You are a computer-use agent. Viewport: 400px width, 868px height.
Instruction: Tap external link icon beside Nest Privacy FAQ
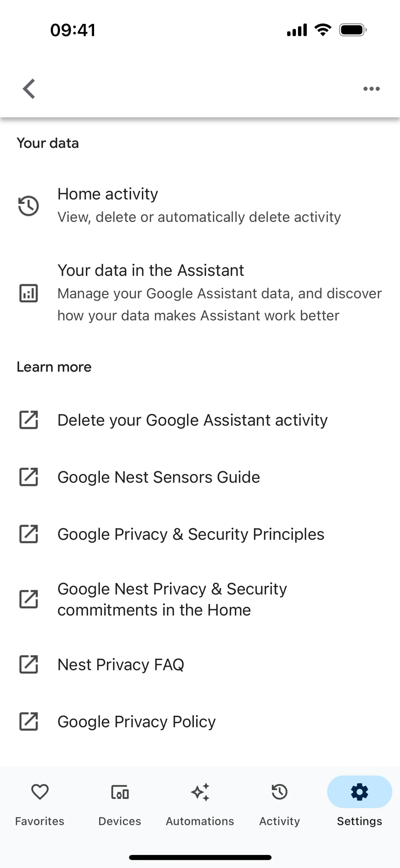(x=29, y=664)
